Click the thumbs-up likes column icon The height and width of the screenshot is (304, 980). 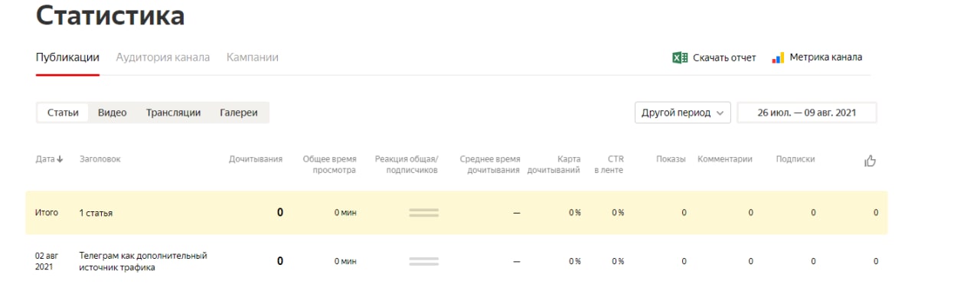tap(870, 160)
